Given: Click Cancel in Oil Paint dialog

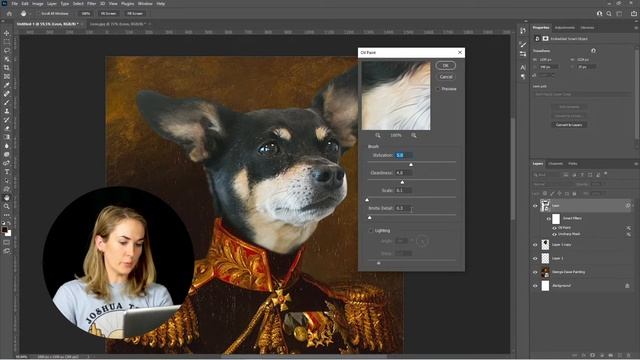Looking at the screenshot, I should [445, 77].
